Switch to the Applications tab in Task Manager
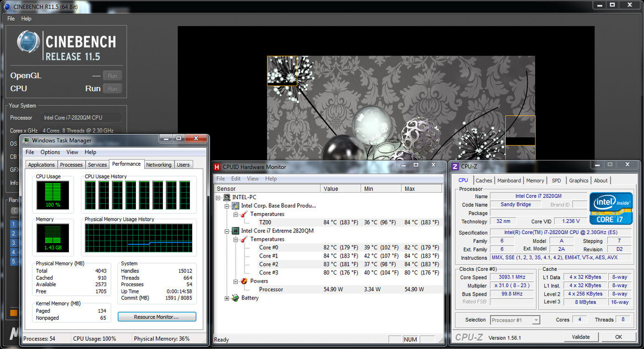Screen dimensions: 644x349 click(x=41, y=165)
